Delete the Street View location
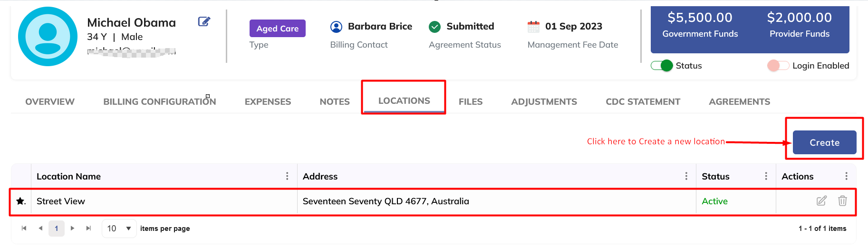Screen dimensions: 868x249 coord(842,201)
